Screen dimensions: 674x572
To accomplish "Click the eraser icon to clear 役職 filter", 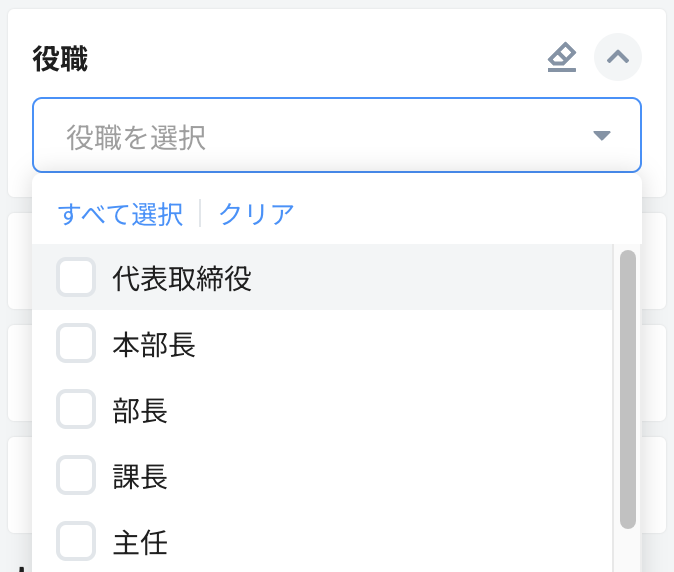I will click(x=562, y=58).
